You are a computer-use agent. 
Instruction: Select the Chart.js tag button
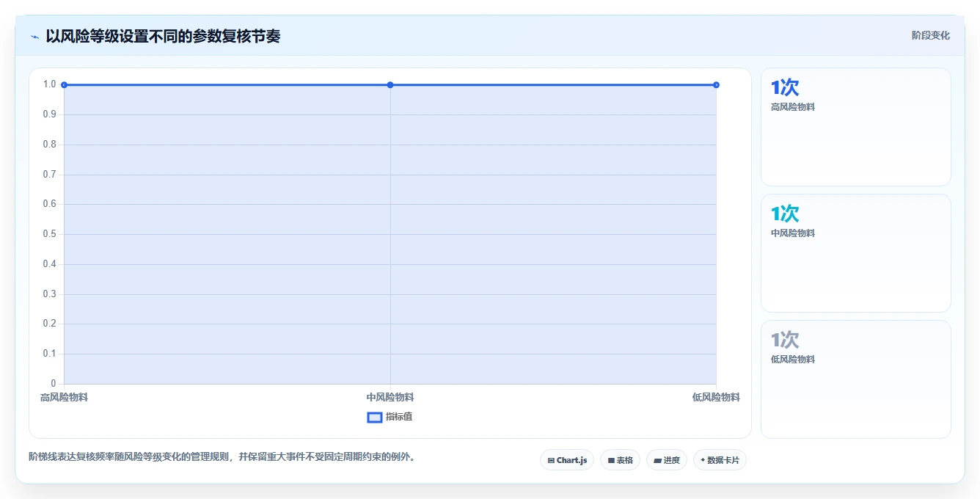[x=567, y=460]
